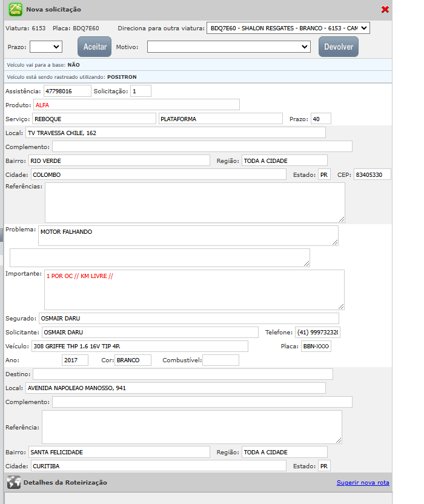Click the Local field AVENIDA NAPOLEAO MANOSSO, 941
Image resolution: width=424 pixels, height=504 pixels.
pos(176,388)
